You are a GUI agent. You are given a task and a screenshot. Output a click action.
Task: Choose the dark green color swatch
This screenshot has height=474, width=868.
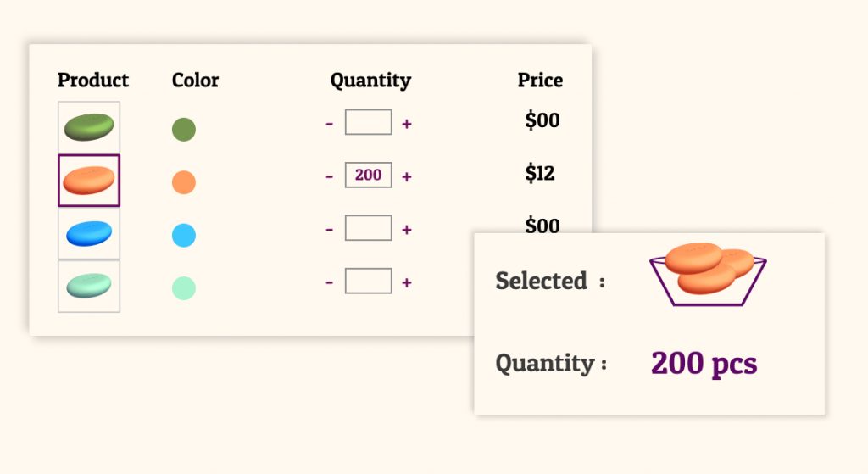[184, 130]
